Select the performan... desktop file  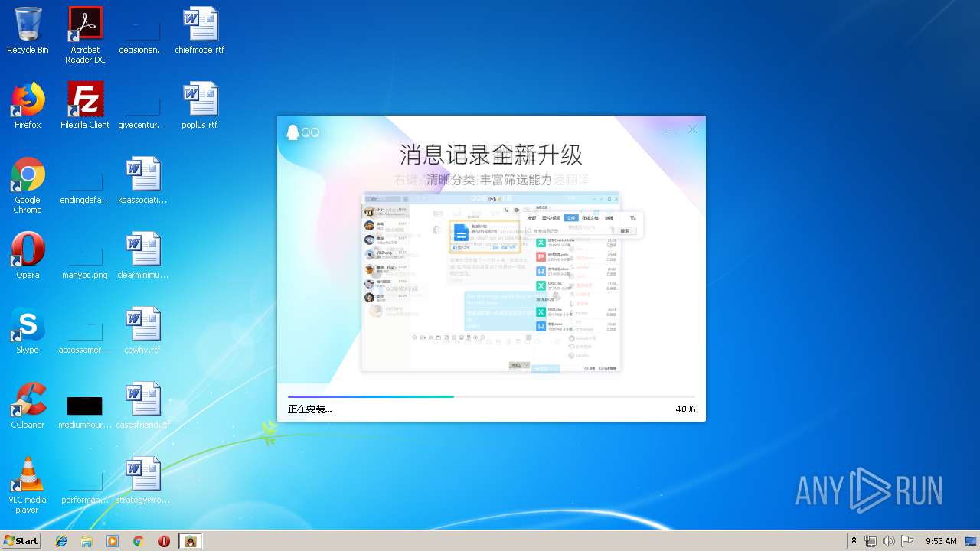click(x=85, y=486)
